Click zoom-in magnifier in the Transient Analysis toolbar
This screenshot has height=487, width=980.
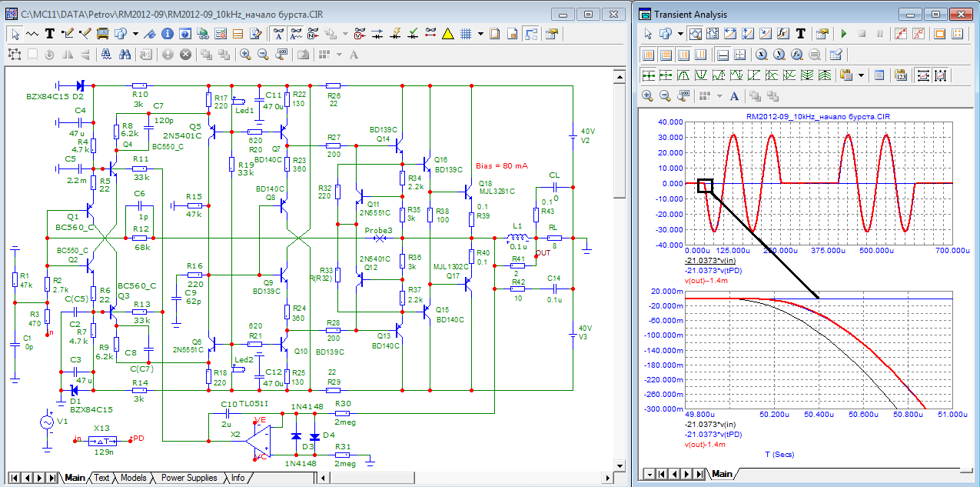pyautogui.click(x=647, y=96)
